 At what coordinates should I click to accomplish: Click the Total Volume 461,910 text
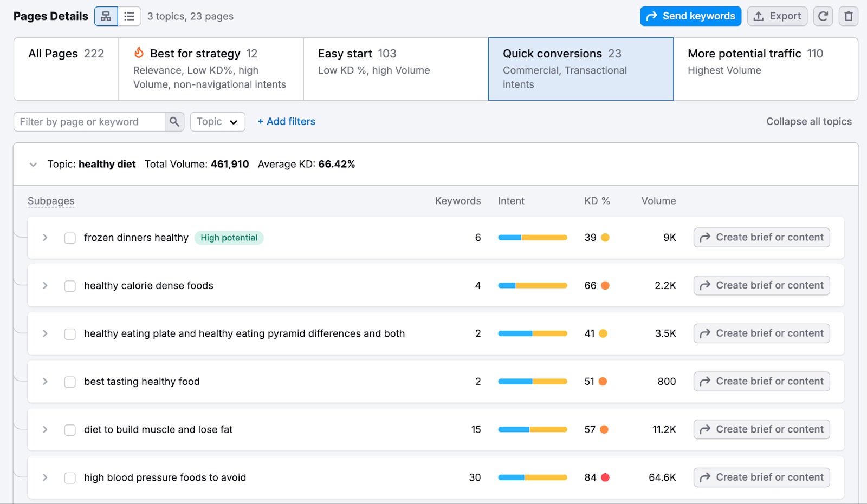tap(197, 164)
